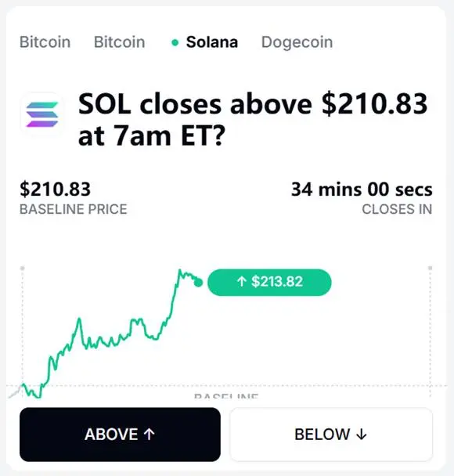Click the dotted baseline label on chart

click(x=226, y=395)
